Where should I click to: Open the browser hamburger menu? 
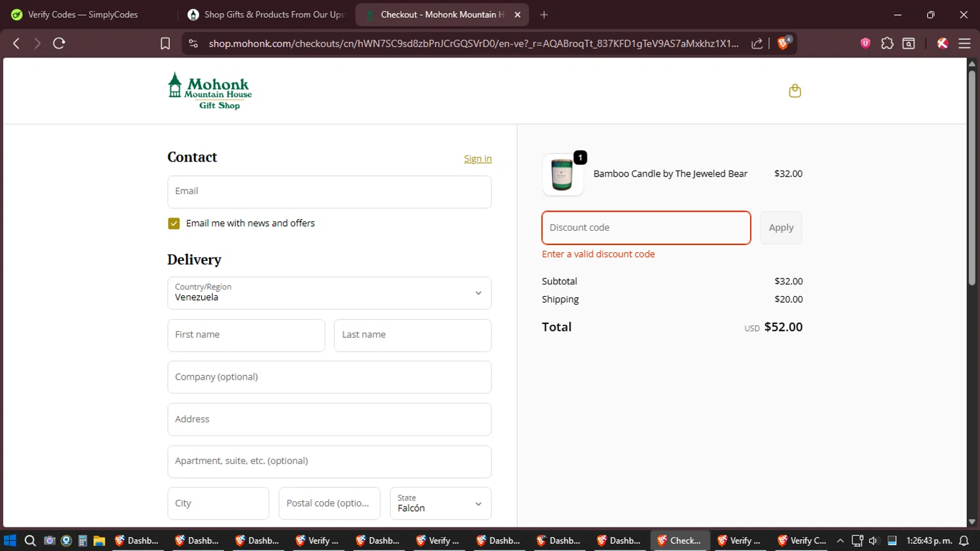[964, 43]
